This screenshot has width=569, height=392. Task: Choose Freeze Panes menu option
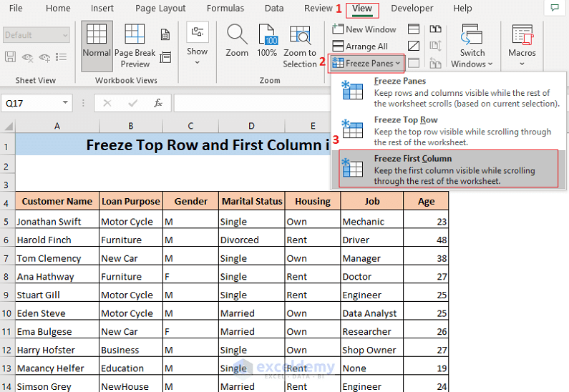(449, 92)
